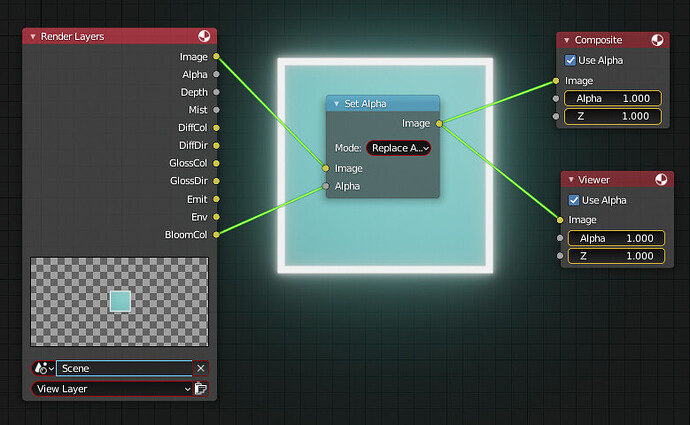690x425 pixels.
Task: Open the Mode dropdown showing Replace Alpha
Action: pyautogui.click(x=398, y=148)
